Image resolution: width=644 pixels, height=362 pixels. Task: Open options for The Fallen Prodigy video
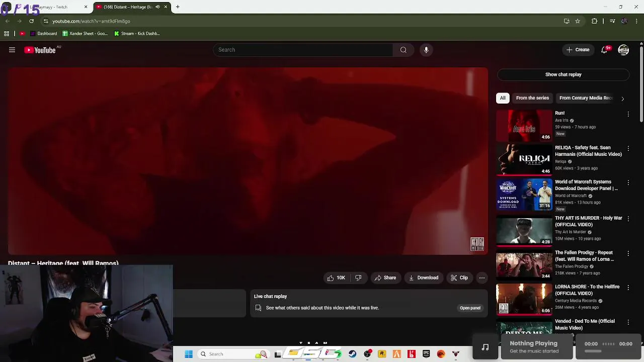click(x=628, y=254)
